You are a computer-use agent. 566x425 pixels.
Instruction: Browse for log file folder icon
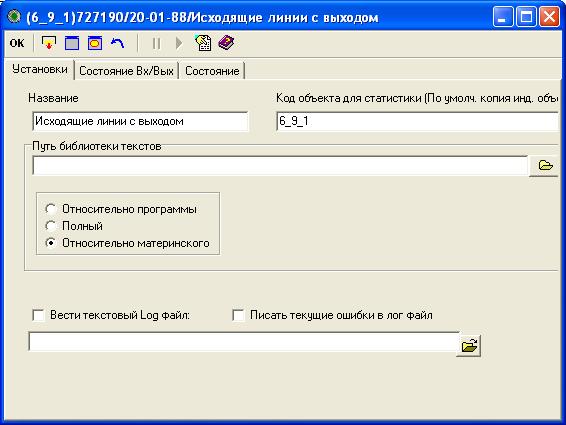pos(469,345)
